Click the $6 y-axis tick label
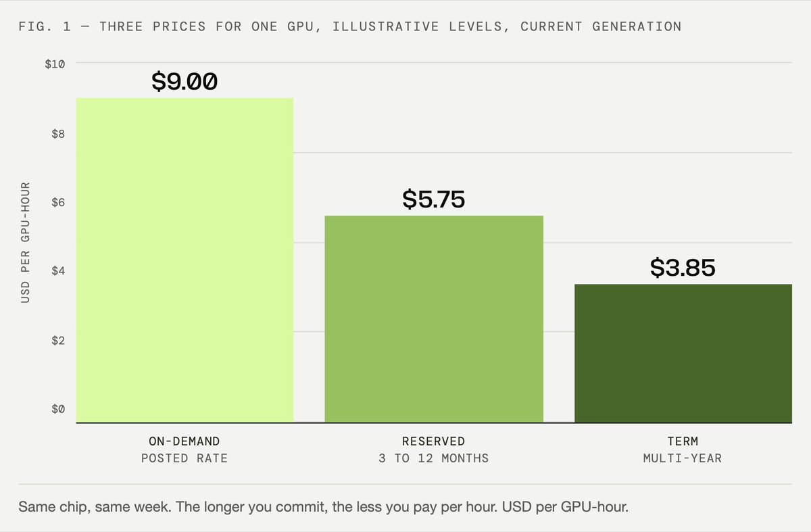 coord(59,202)
